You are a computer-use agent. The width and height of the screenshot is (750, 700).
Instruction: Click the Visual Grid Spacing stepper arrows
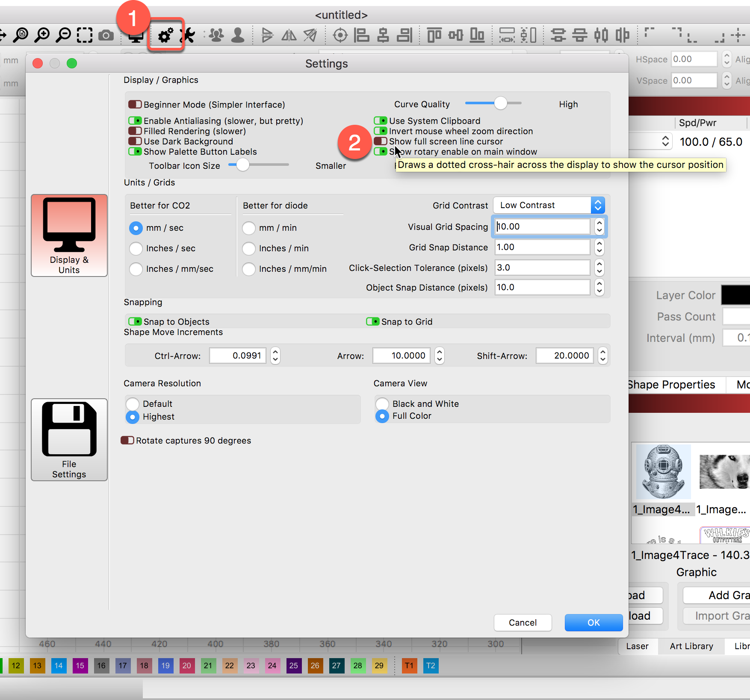point(599,226)
